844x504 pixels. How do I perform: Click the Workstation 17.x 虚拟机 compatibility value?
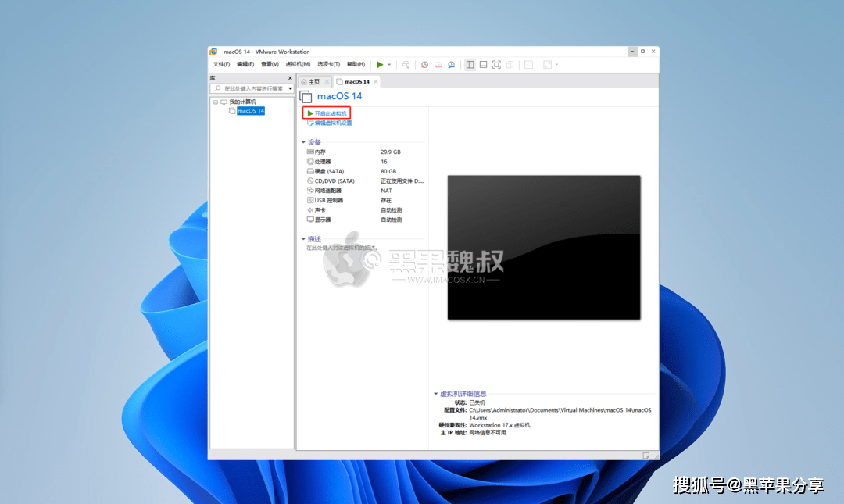tap(499, 425)
